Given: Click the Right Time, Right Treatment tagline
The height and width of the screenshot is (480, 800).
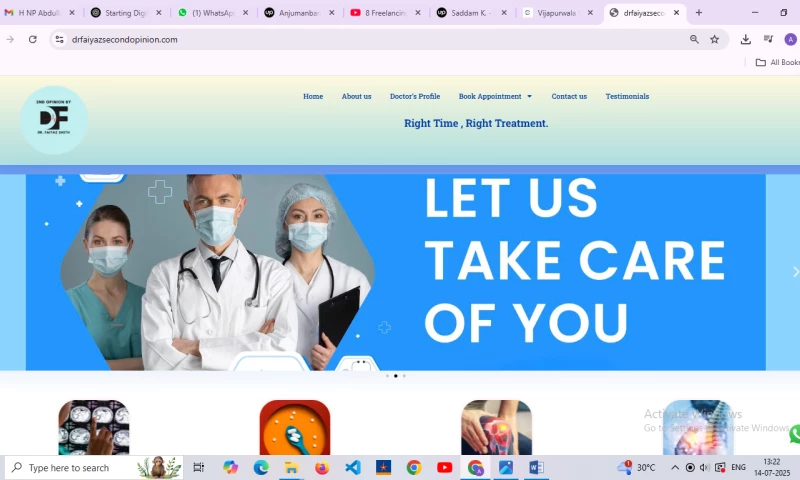Looking at the screenshot, I should tap(476, 123).
